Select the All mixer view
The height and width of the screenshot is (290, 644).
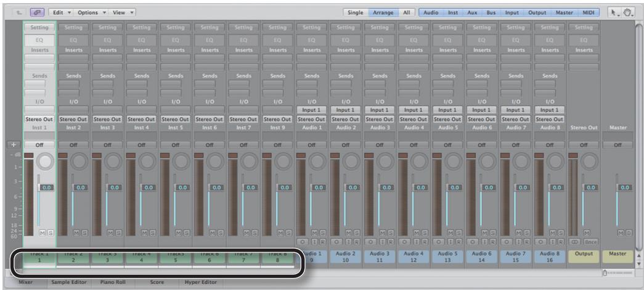[x=406, y=12]
